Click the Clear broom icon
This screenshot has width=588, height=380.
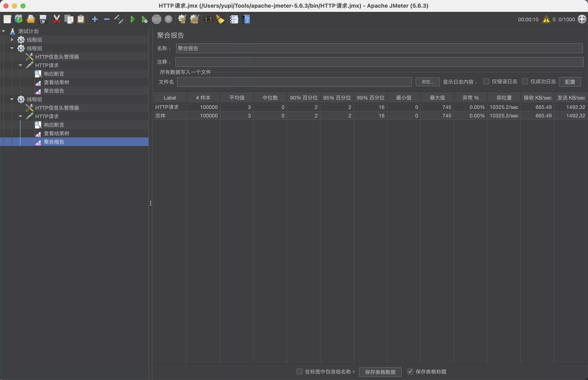(x=182, y=19)
